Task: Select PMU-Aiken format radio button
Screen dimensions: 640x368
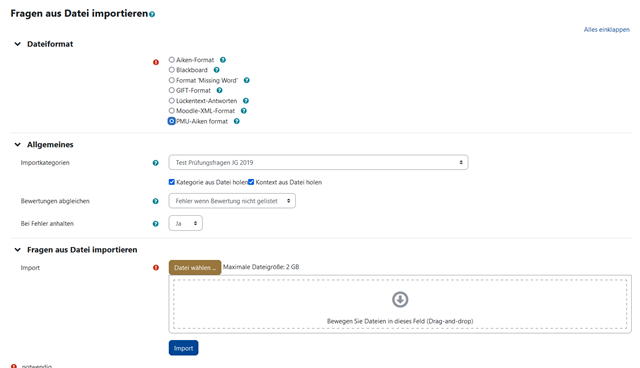Action: tap(172, 121)
